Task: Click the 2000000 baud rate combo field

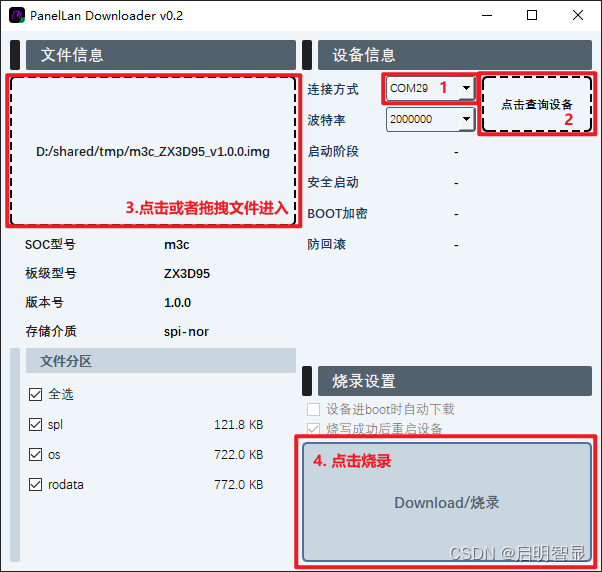Action: tap(430, 119)
